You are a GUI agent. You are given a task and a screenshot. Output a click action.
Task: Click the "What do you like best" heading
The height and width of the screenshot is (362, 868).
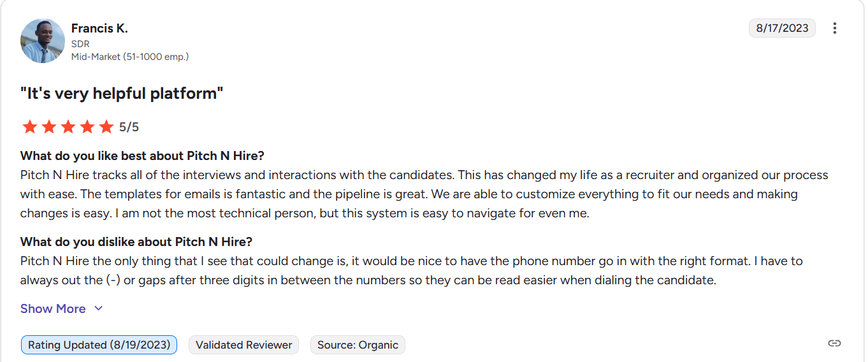coord(142,156)
